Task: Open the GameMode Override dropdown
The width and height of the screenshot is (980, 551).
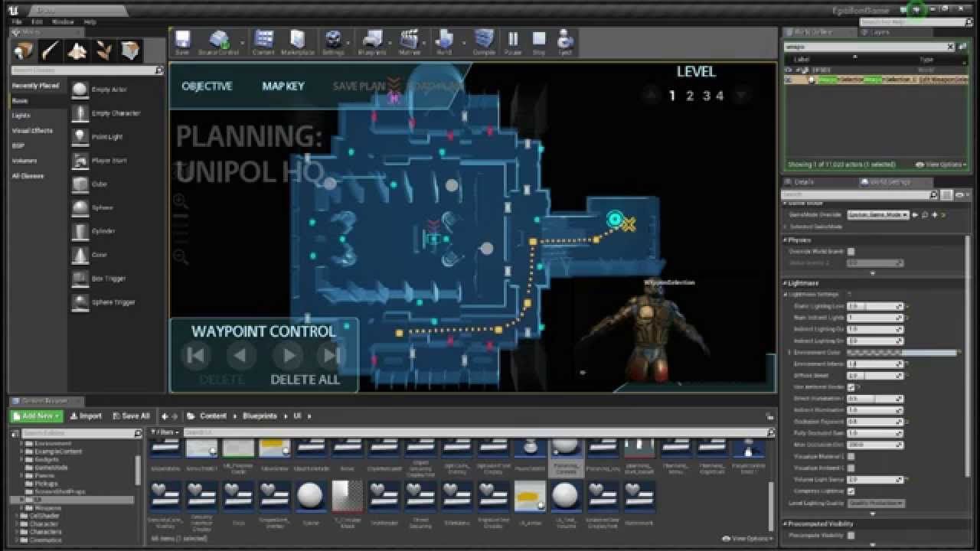Action: [877, 215]
